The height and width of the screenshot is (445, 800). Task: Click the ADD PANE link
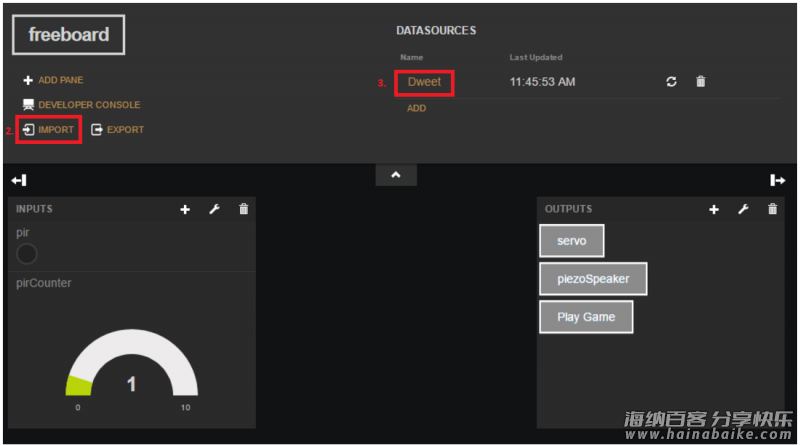(x=61, y=80)
